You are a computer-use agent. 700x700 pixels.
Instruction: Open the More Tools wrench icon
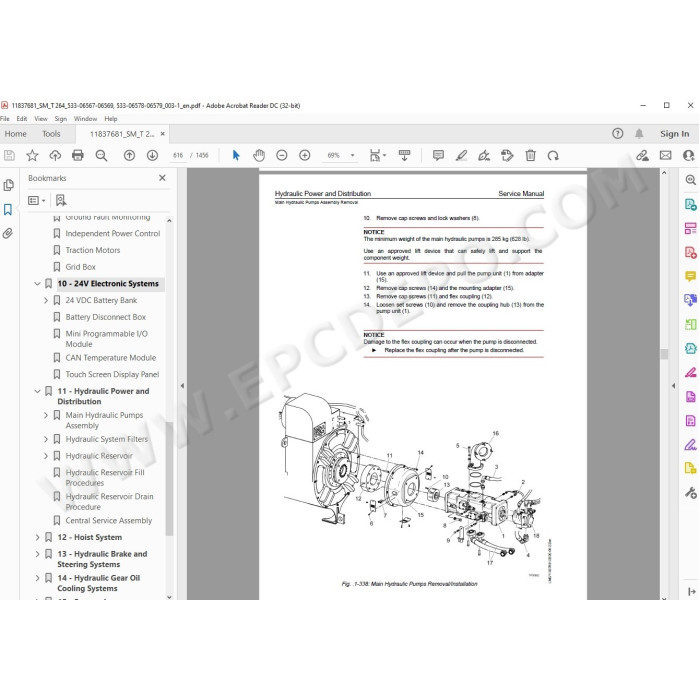pyautogui.click(x=690, y=493)
